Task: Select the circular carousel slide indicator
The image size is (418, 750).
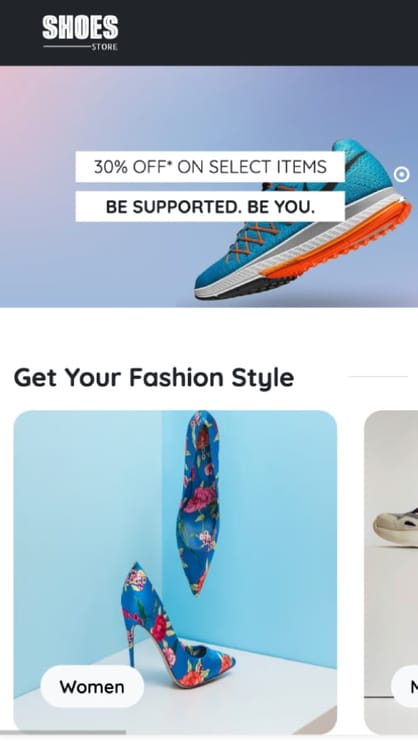Action: pos(402,175)
